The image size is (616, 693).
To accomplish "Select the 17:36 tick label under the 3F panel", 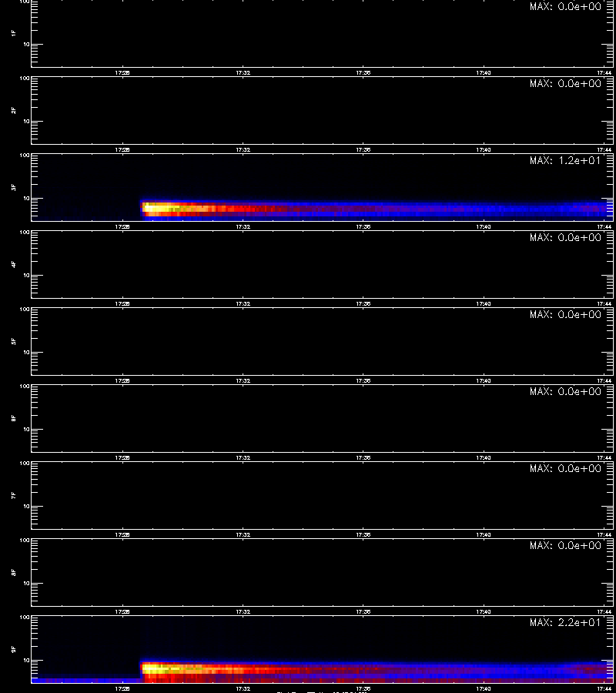I will (x=363, y=226).
